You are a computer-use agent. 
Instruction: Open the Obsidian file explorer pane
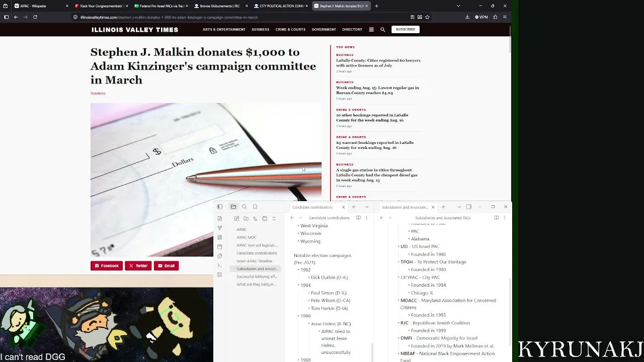(x=233, y=207)
